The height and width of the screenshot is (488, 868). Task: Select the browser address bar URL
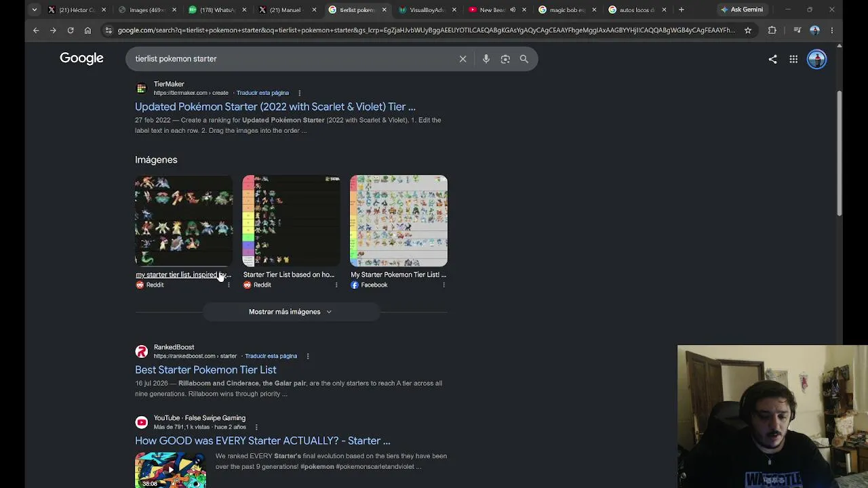(426, 30)
